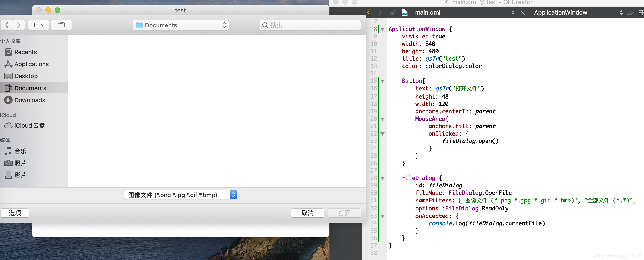This screenshot has height=260, width=644.
Task: Collapse the ApplicationWindow block at line 8
Action: pyautogui.click(x=382, y=29)
